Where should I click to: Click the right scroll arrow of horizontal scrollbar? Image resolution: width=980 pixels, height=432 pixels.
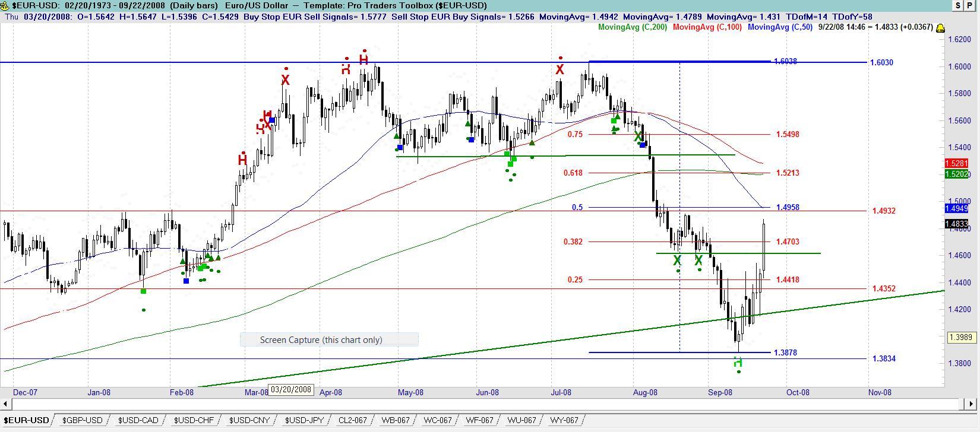point(972,404)
